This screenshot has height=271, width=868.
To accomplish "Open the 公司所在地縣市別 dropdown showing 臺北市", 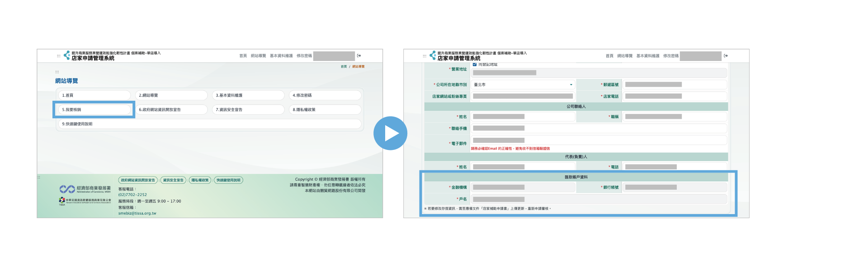I will 523,84.
